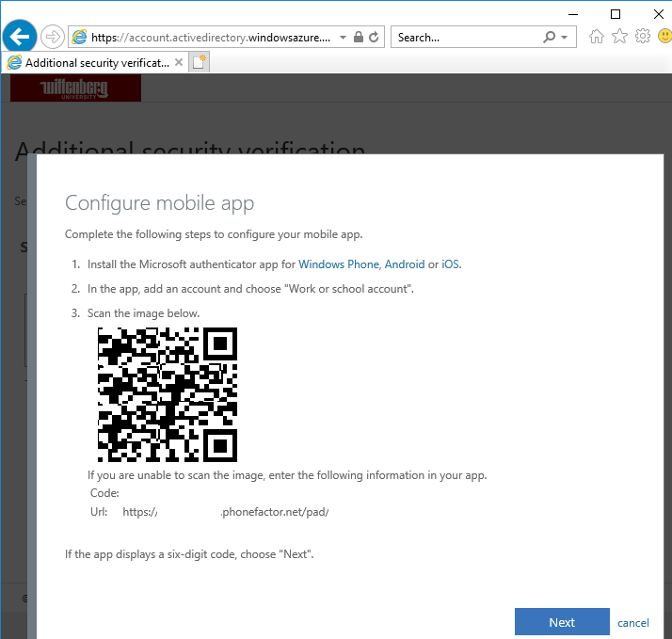Close the Additional security verification tab
Screen dimensions: 672x639
(179, 62)
